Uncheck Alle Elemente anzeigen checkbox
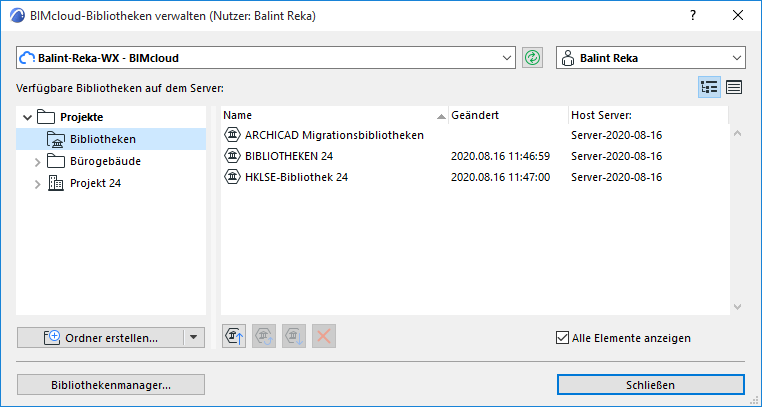Image resolution: width=762 pixels, height=407 pixels. 561,338
